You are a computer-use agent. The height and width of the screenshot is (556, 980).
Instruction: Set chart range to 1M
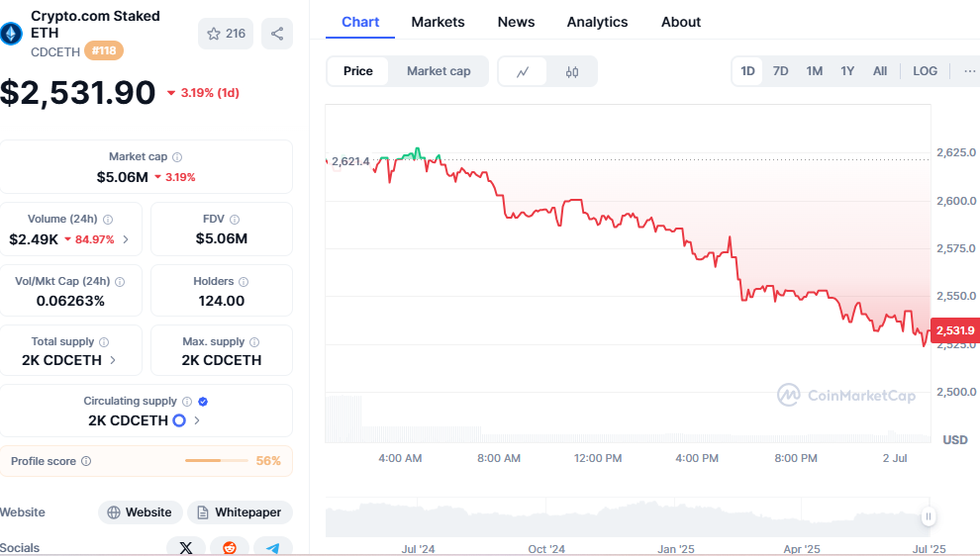814,71
